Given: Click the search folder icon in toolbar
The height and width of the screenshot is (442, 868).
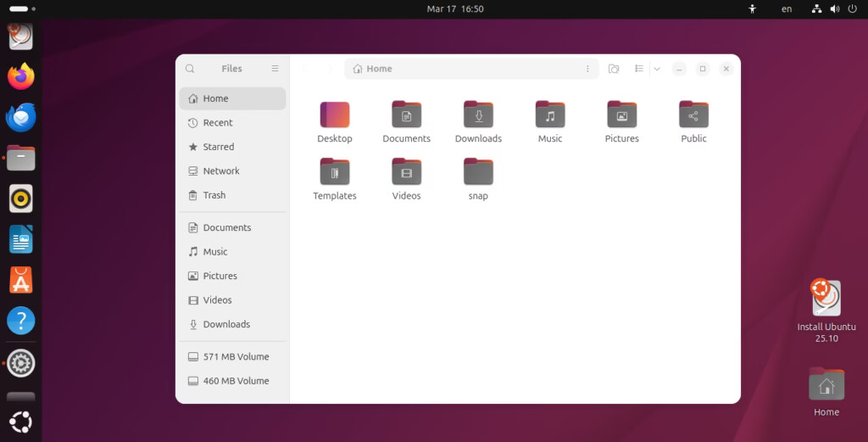Looking at the screenshot, I should click(614, 69).
